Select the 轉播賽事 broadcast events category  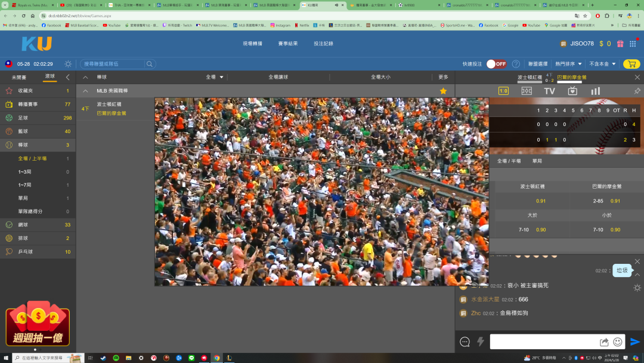coord(38,104)
